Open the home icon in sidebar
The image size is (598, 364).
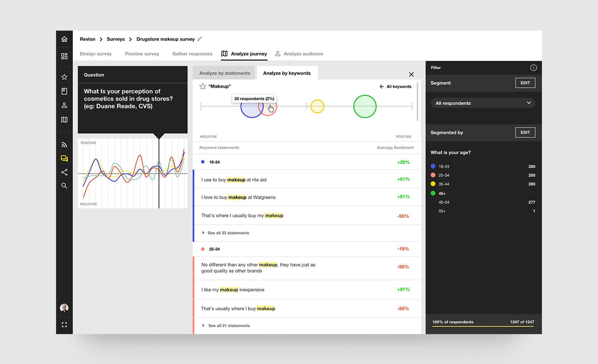coord(64,39)
